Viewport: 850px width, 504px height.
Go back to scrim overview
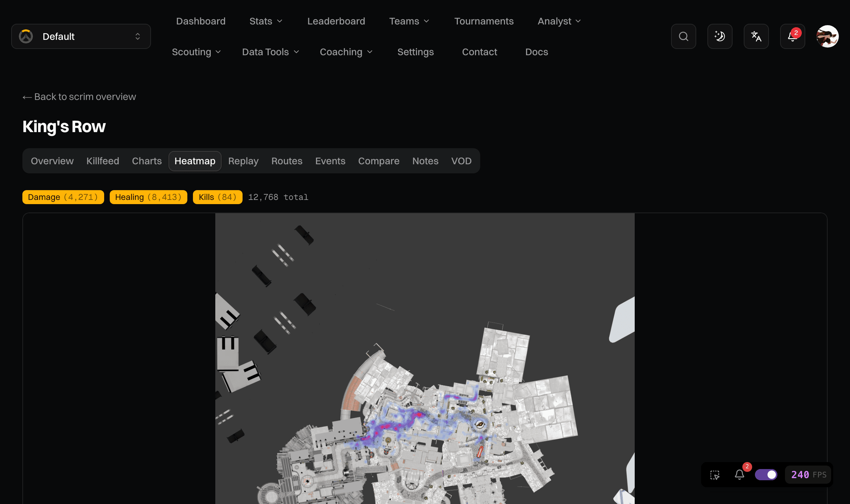pyautogui.click(x=79, y=97)
